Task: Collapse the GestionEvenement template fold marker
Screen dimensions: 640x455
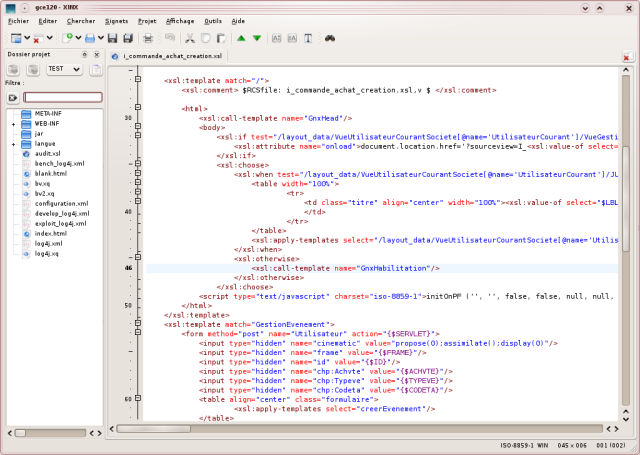Action: 138,323
